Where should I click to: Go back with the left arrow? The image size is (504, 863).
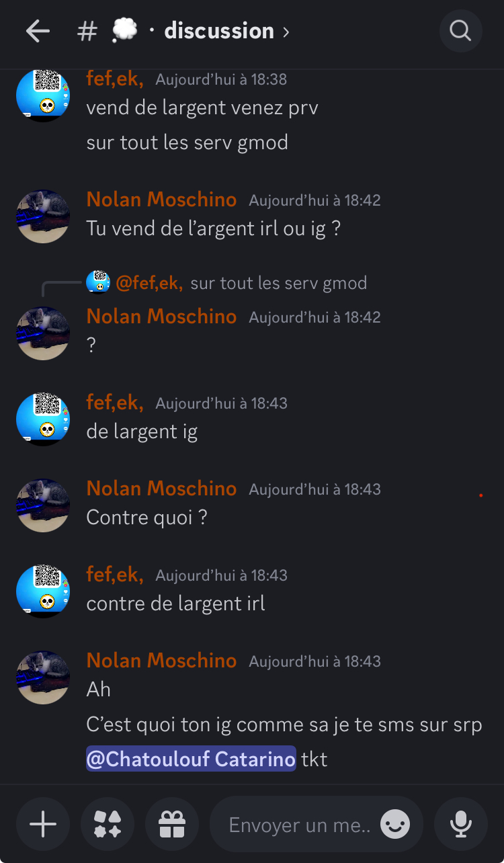click(38, 31)
